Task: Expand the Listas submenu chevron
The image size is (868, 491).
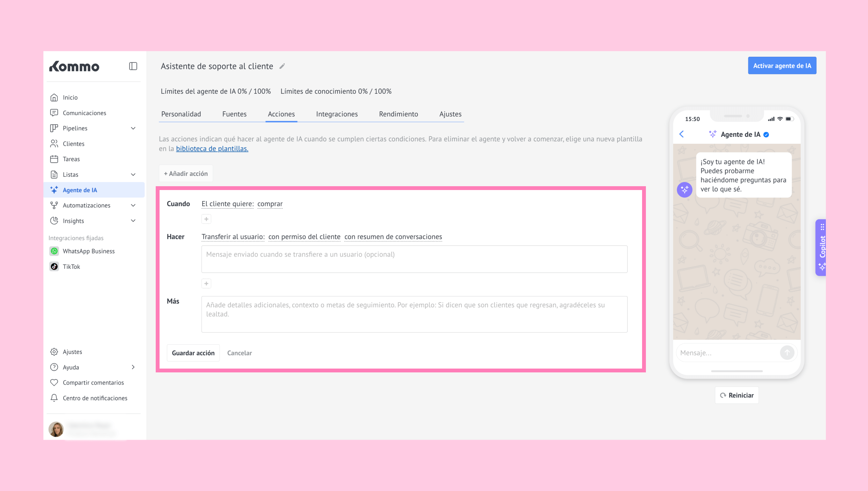Action: click(133, 174)
